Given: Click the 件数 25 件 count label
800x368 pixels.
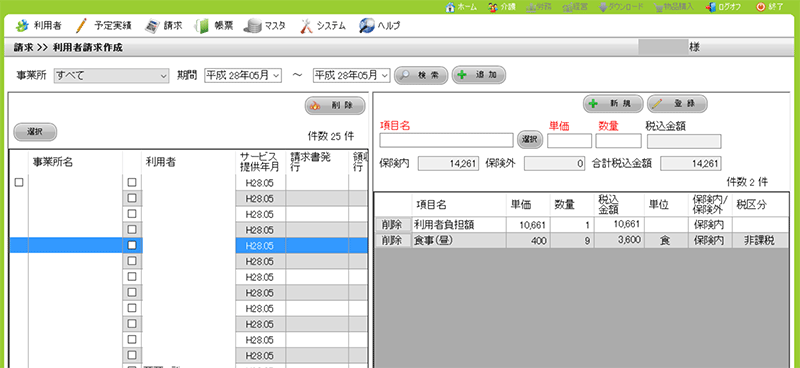Looking at the screenshot, I should [330, 136].
